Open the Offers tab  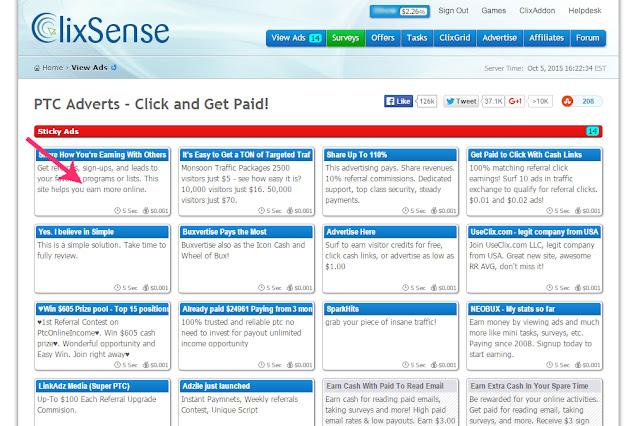[383, 38]
